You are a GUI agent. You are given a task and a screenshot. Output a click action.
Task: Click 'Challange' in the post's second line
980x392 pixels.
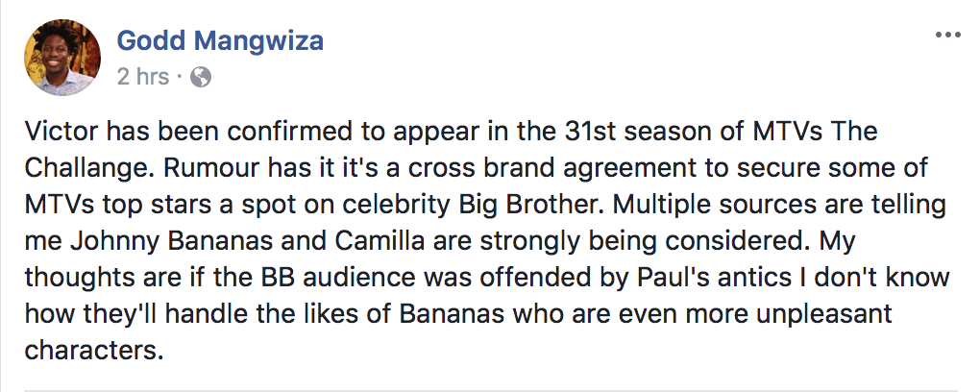tap(86, 168)
